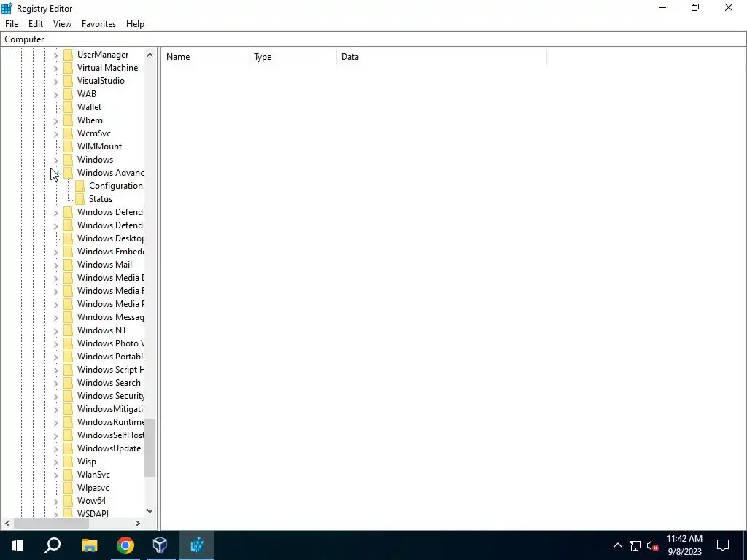This screenshot has width=747, height=560.
Task: Select the Windows Desktop key folder icon
Action: pos(69,238)
